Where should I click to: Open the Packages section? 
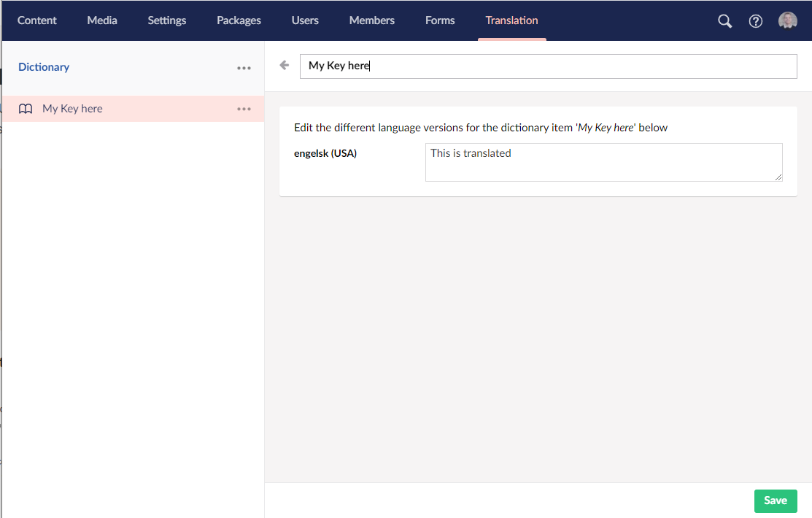pos(239,20)
